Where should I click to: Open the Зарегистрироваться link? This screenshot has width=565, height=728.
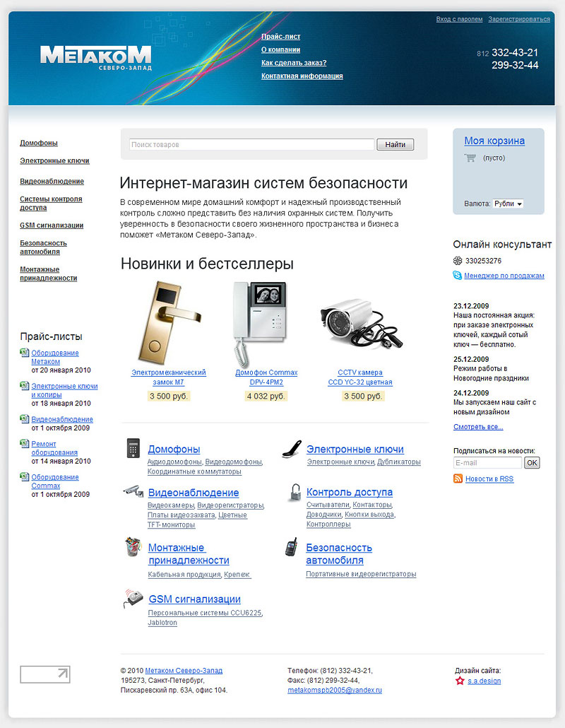pyautogui.click(x=521, y=18)
